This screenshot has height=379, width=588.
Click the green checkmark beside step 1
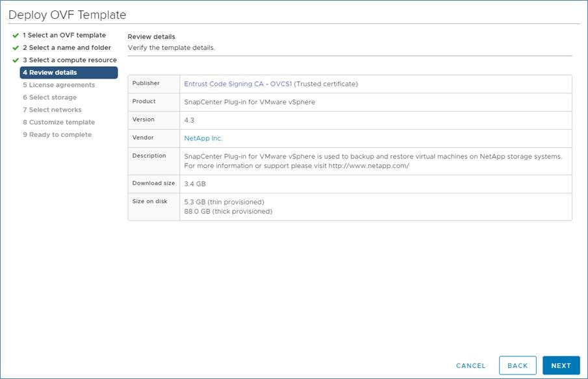click(x=16, y=36)
